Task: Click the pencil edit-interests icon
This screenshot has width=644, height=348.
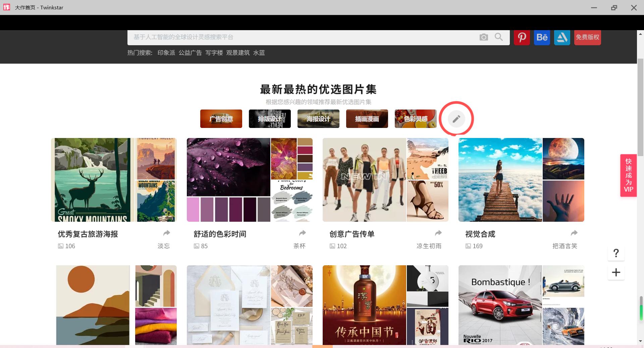Action: point(456,119)
